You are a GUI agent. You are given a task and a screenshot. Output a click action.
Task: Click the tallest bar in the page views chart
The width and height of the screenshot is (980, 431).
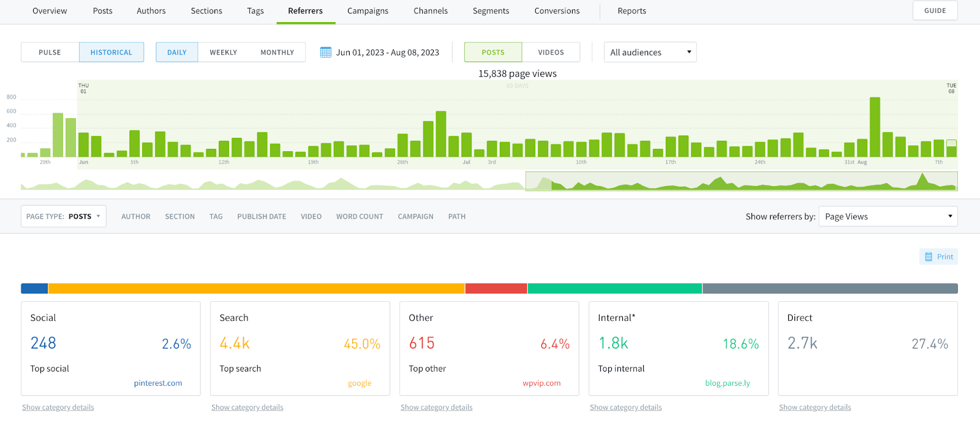point(875,127)
